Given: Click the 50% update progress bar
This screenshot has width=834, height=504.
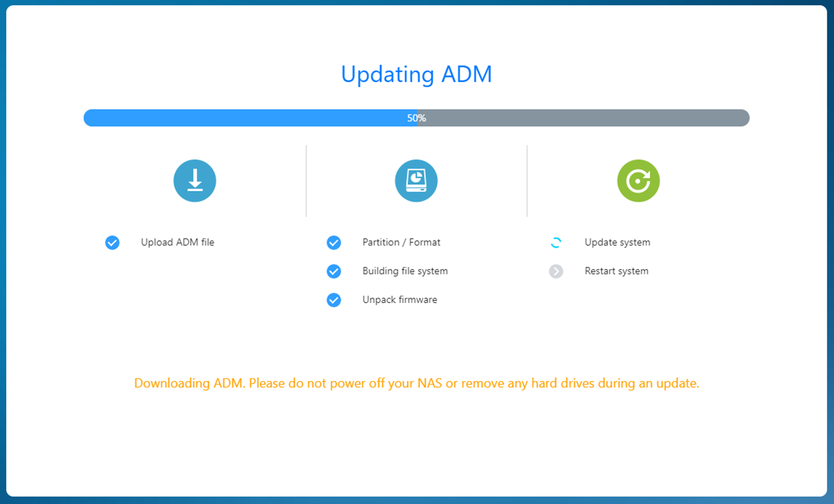Looking at the screenshot, I should coord(416,118).
